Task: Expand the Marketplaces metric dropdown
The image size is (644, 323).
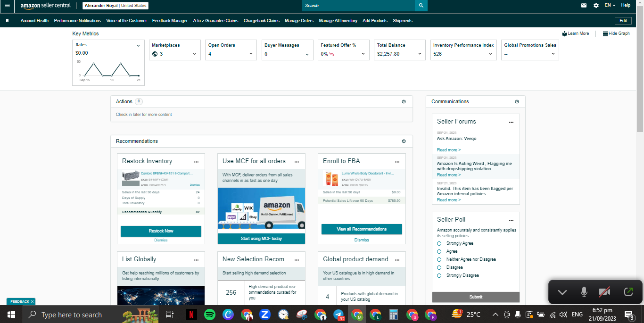Action: pyautogui.click(x=194, y=54)
